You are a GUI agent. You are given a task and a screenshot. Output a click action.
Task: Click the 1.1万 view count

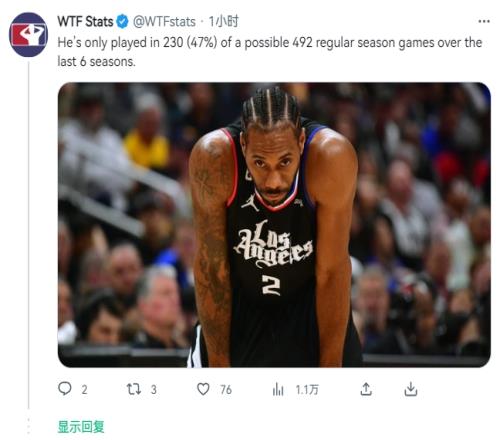tap(307, 389)
